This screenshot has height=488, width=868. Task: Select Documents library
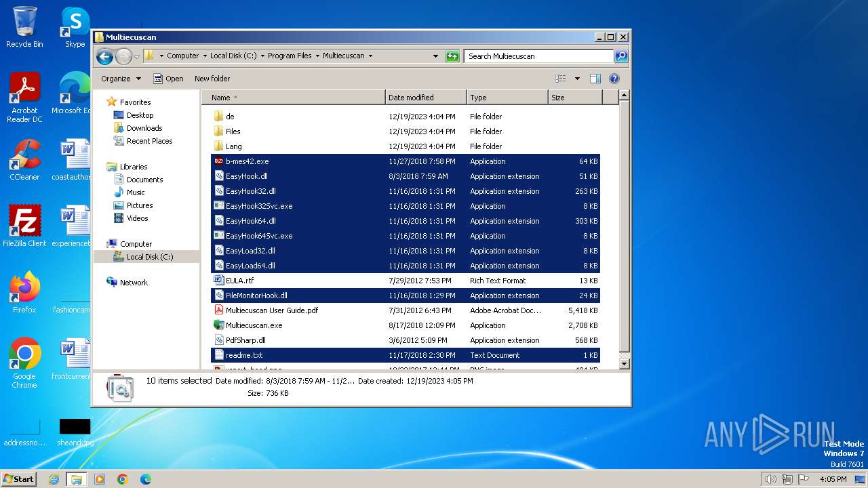coord(144,180)
